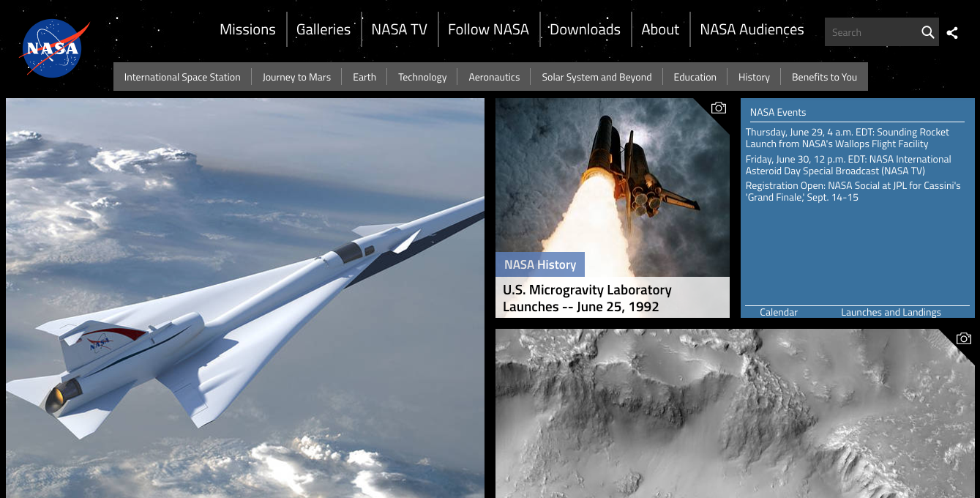Select the Aeronautics topic
Image resolution: width=980 pixels, height=498 pixels.
point(494,77)
